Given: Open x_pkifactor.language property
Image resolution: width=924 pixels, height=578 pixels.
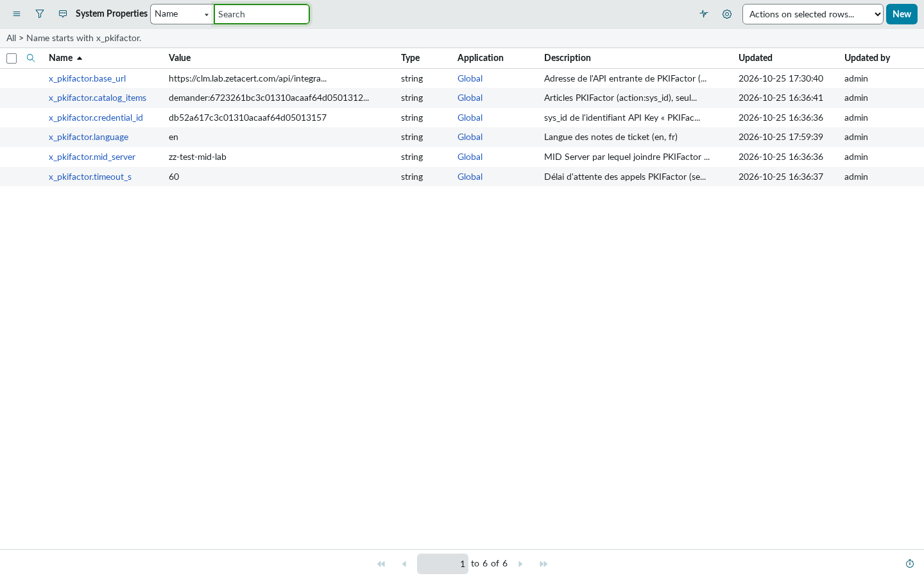Looking at the screenshot, I should click(x=89, y=137).
